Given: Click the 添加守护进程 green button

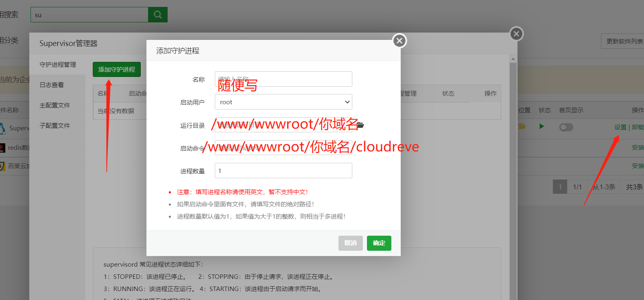Looking at the screenshot, I should tap(117, 70).
